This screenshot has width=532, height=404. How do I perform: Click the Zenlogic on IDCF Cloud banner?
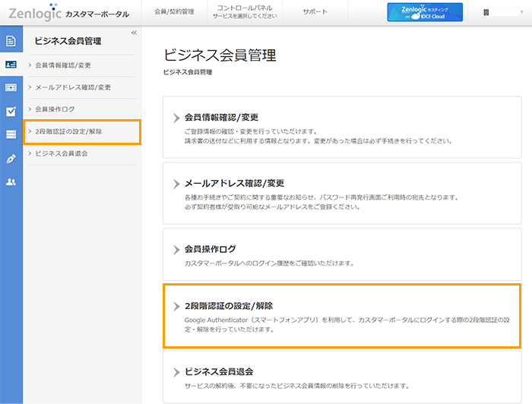(425, 12)
